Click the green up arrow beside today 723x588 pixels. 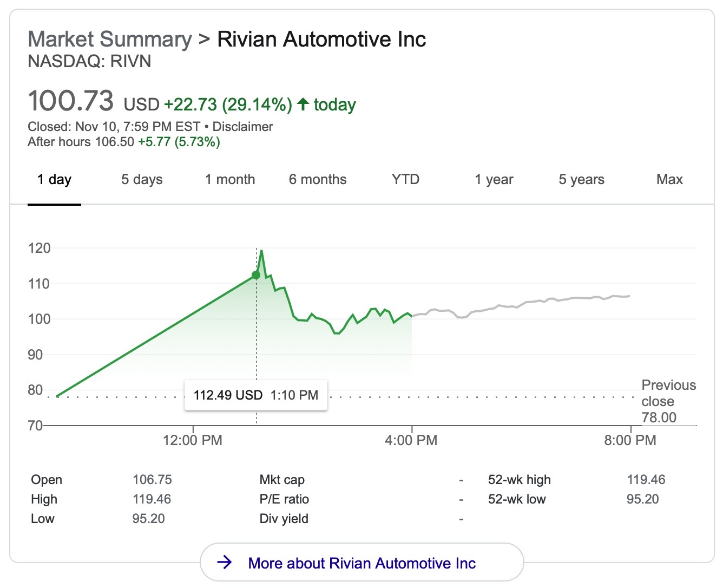pyautogui.click(x=303, y=103)
